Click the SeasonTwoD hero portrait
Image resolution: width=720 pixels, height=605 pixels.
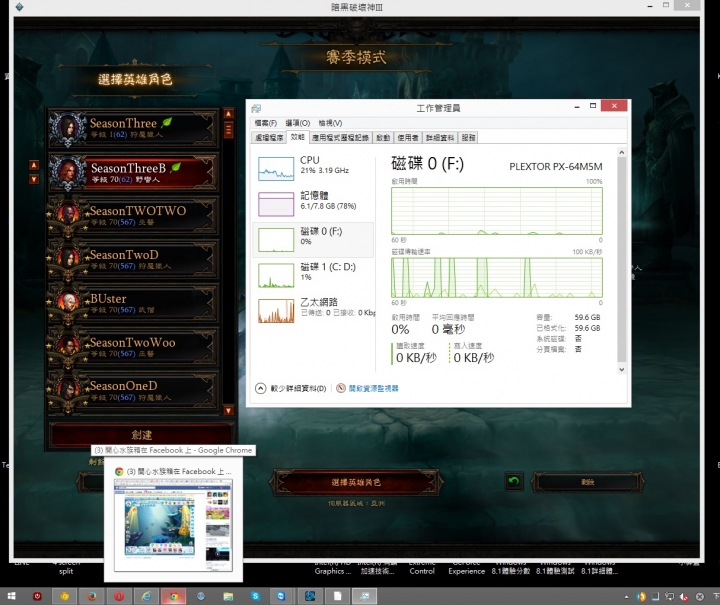pyautogui.click(x=68, y=259)
